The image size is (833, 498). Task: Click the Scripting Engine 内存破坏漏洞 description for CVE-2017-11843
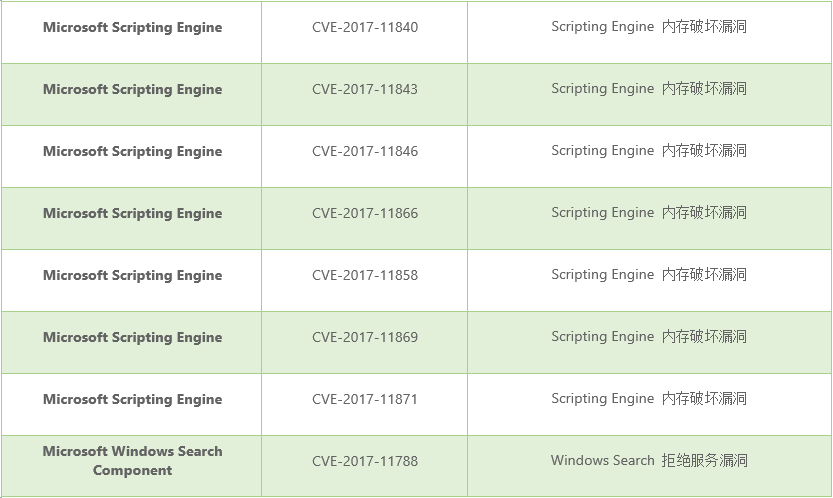(648, 89)
